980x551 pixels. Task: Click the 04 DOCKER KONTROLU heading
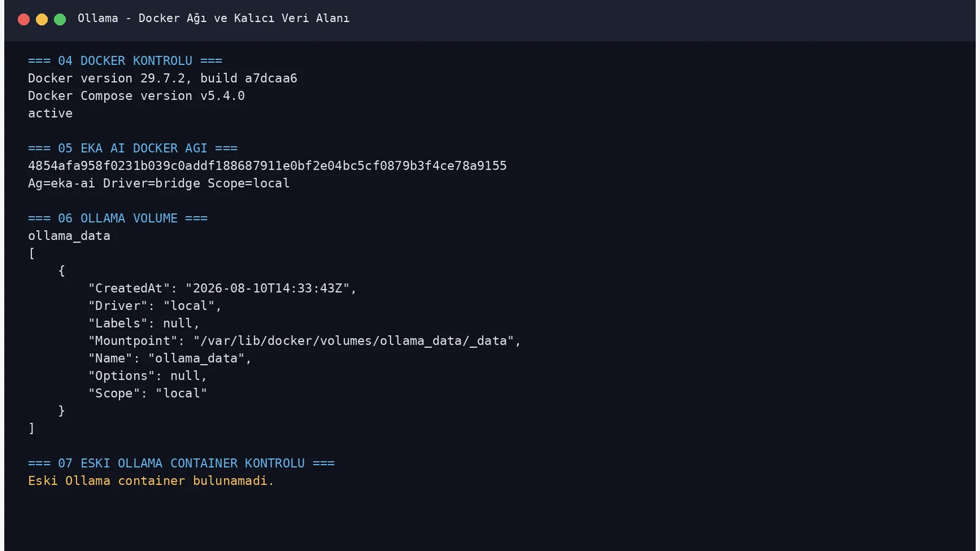(125, 61)
